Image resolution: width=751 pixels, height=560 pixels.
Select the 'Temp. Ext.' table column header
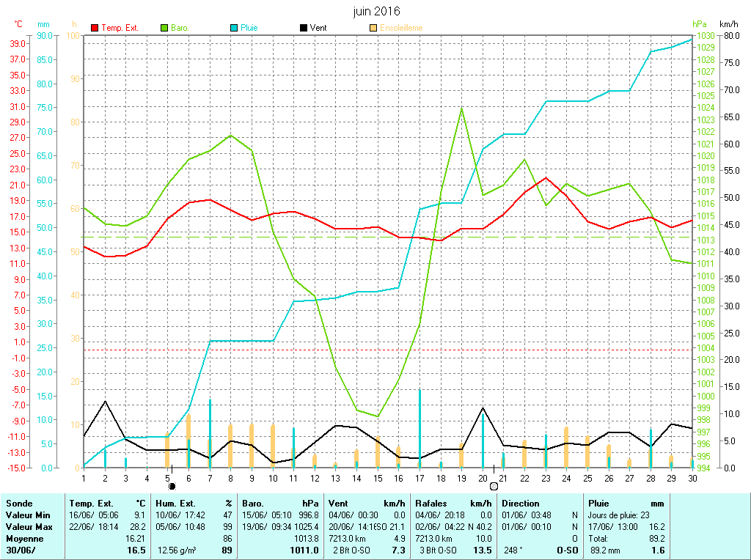(92, 504)
